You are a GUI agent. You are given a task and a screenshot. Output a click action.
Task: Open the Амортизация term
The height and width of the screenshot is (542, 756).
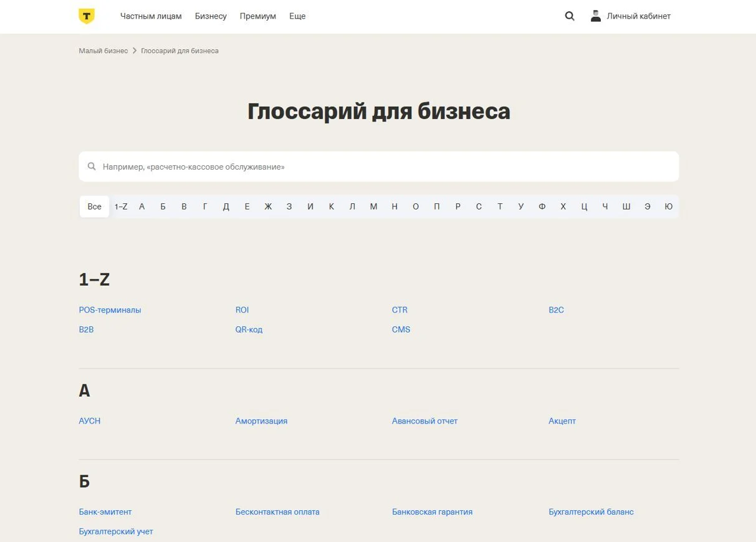(x=261, y=421)
